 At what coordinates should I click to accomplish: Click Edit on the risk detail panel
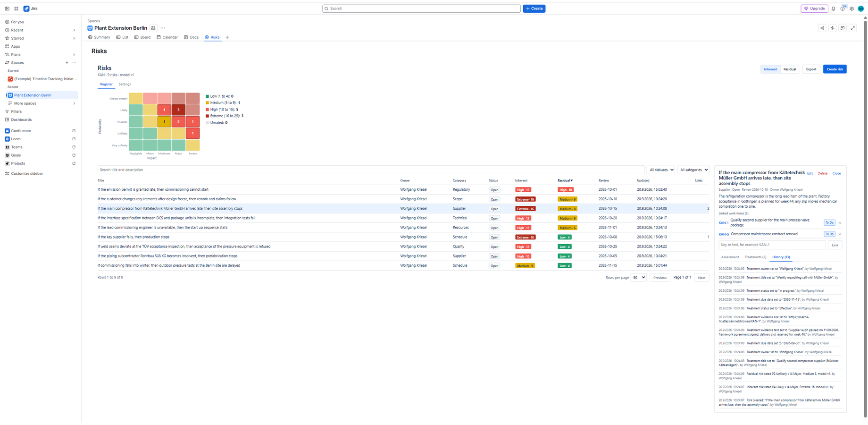(810, 173)
